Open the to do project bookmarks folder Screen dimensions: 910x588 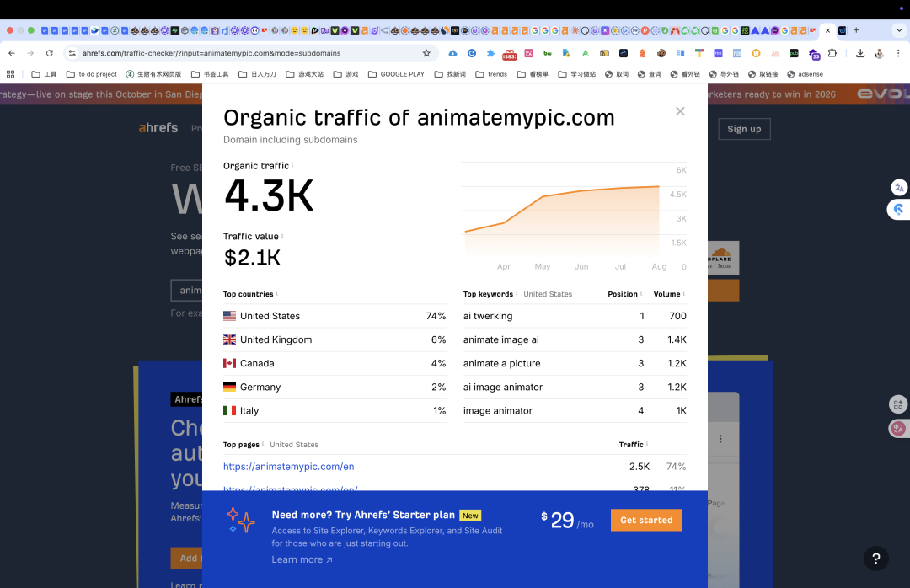pyautogui.click(x=92, y=74)
